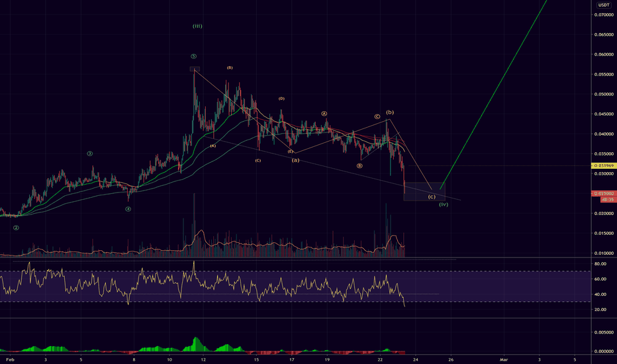Click the 0.055000 price axis label
This screenshot has width=617, height=364.
click(x=604, y=74)
